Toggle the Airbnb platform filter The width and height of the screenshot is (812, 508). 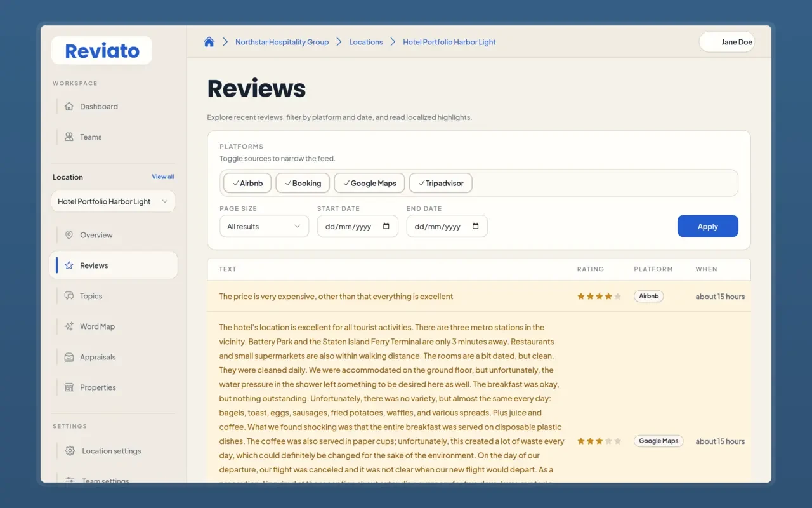pyautogui.click(x=247, y=183)
